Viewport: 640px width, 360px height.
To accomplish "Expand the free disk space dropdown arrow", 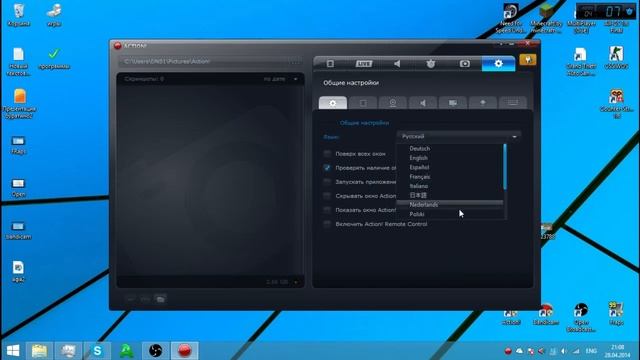I will [x=296, y=282].
